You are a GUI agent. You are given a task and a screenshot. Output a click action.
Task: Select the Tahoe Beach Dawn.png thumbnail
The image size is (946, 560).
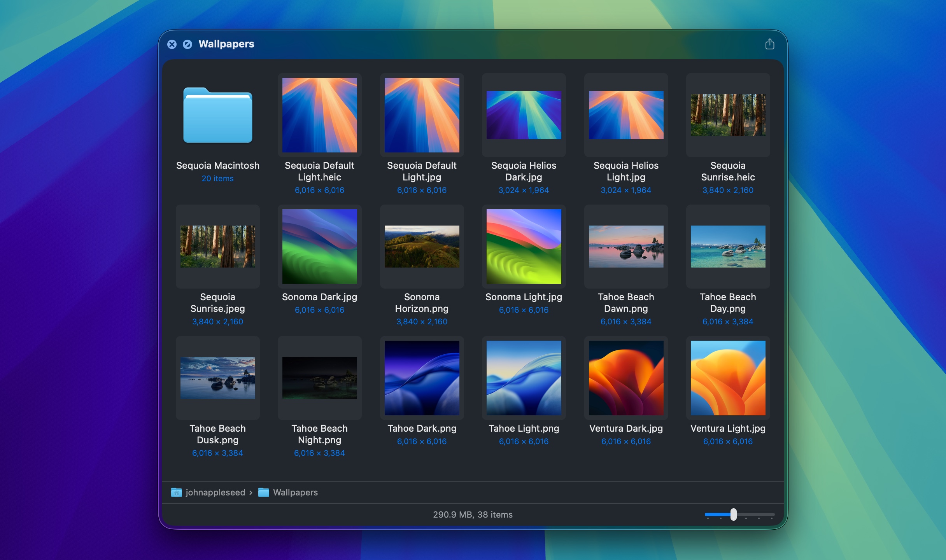626,247
